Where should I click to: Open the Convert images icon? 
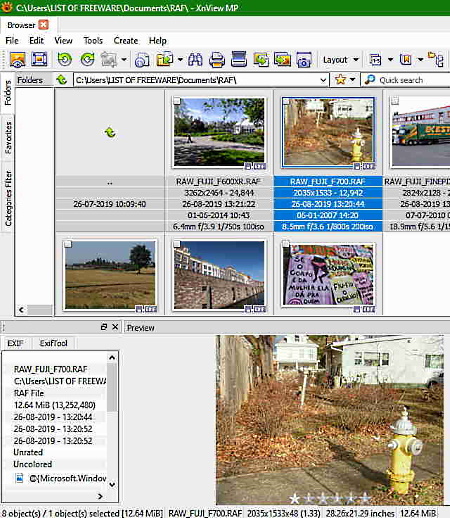[x=261, y=60]
